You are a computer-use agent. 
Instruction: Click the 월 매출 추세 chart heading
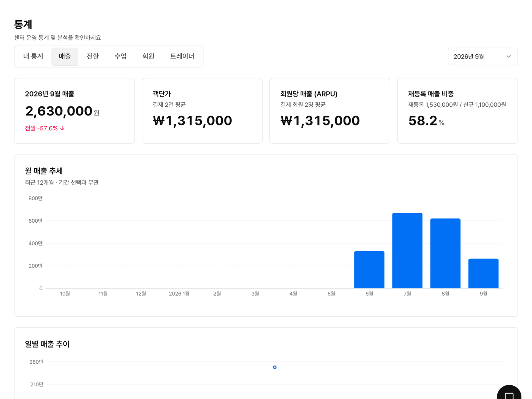coord(44,171)
